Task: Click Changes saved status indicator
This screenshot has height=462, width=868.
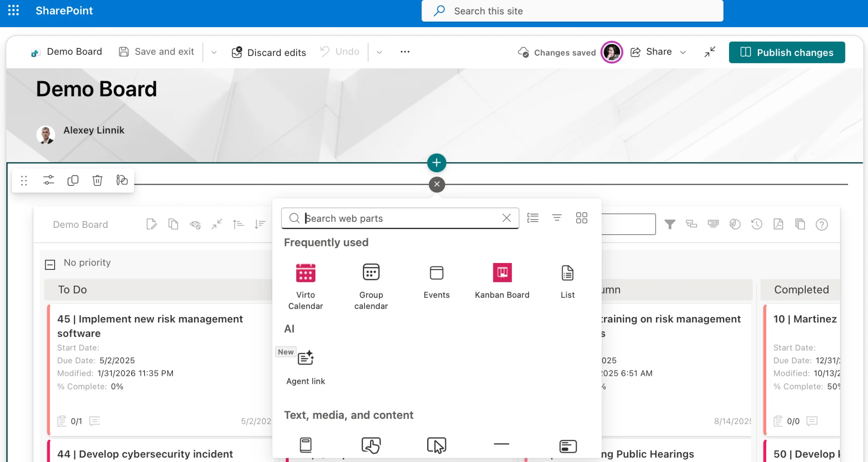Action: point(557,53)
